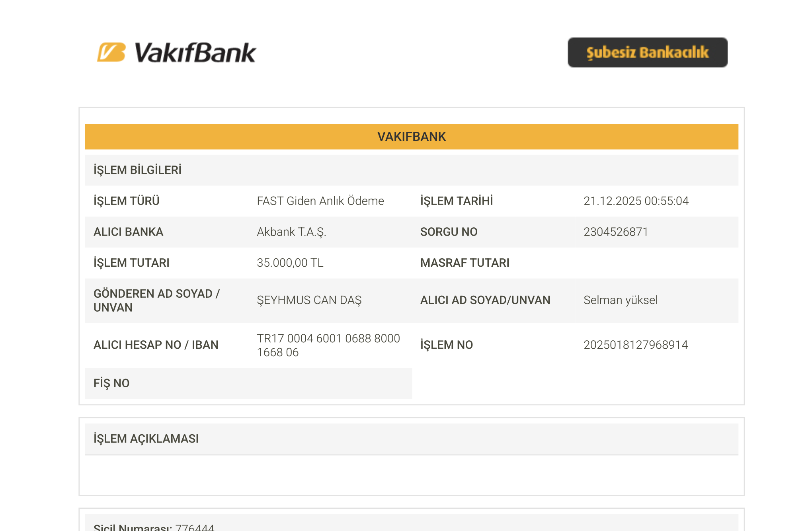This screenshot has height=531, width=812.
Task: Click the İŞLEM TÜRÜ label
Action: coord(127,201)
